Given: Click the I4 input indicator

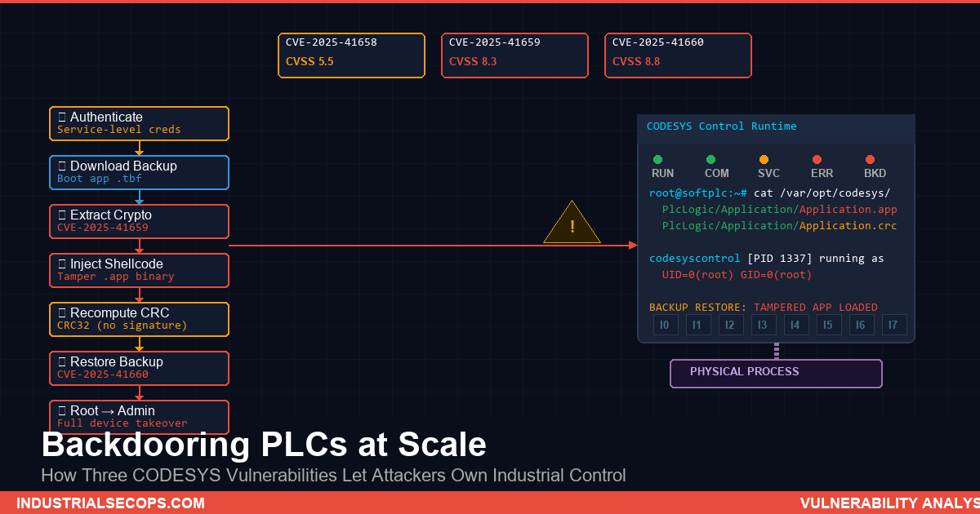Looking at the screenshot, I should tap(796, 325).
